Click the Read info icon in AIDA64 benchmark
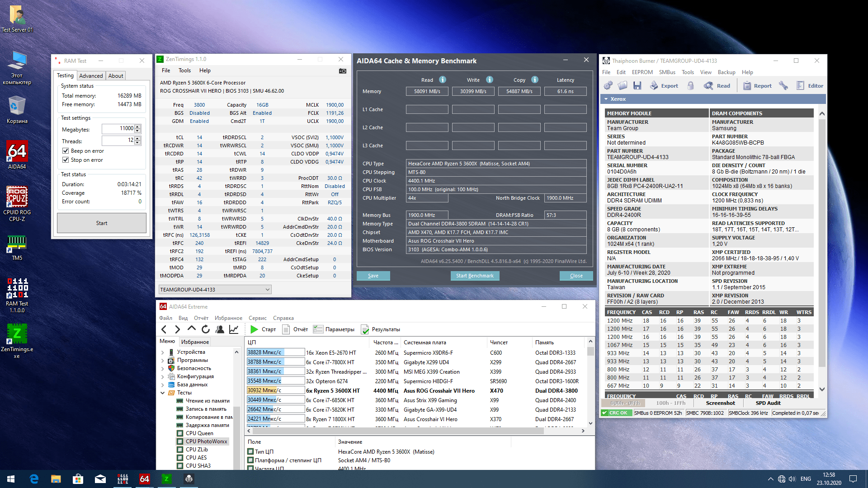868x488 pixels. click(443, 80)
